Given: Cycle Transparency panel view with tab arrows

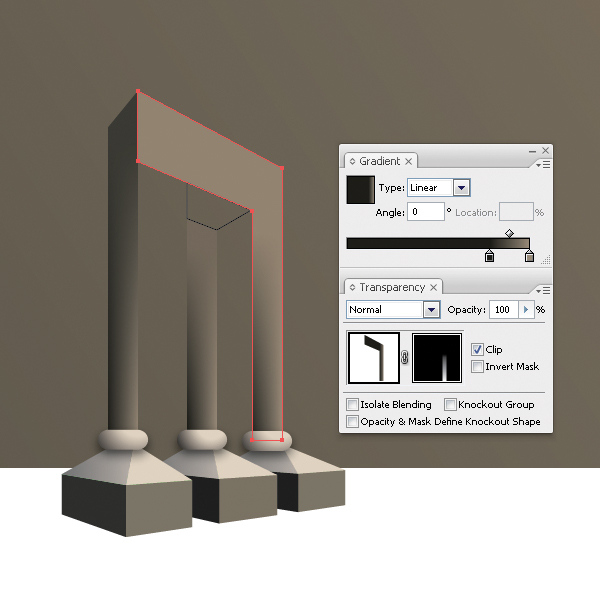Looking at the screenshot, I should click(352, 287).
